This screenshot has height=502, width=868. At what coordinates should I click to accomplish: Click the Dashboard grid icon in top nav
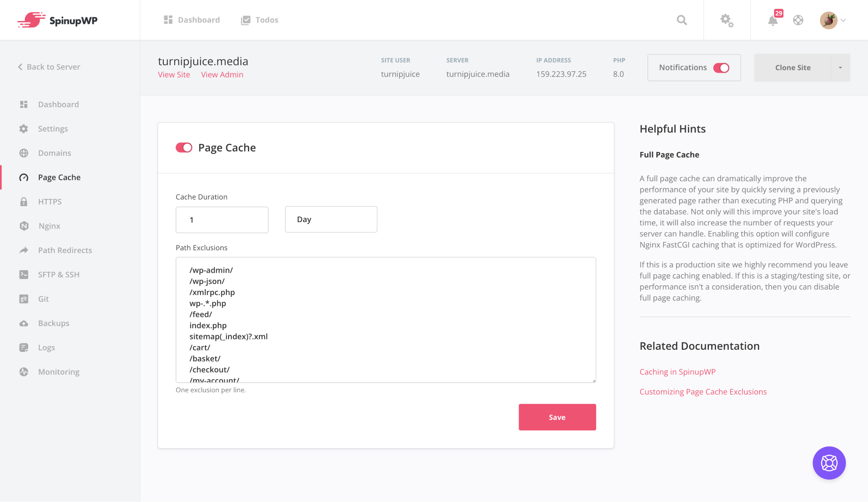point(168,20)
